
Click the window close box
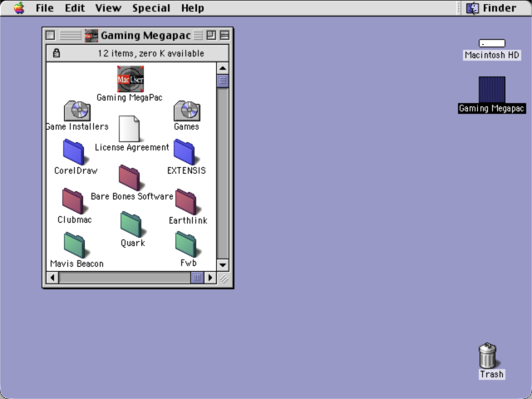pos(50,35)
